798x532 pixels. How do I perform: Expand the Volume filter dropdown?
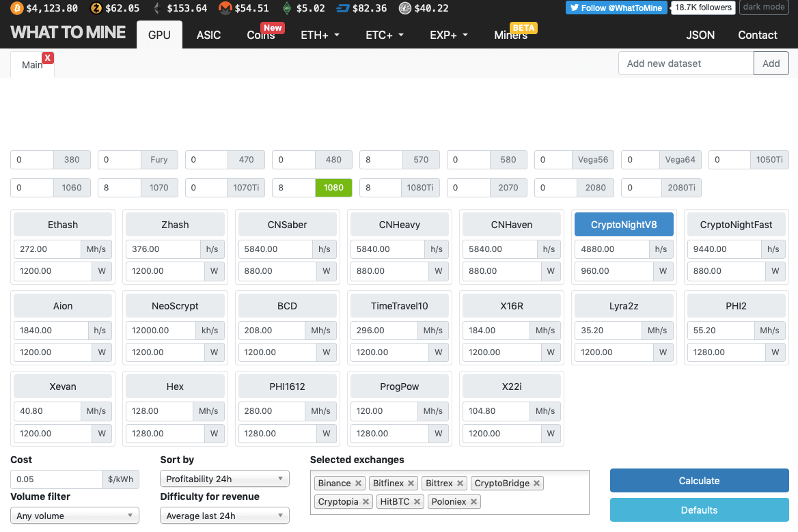[x=74, y=516]
